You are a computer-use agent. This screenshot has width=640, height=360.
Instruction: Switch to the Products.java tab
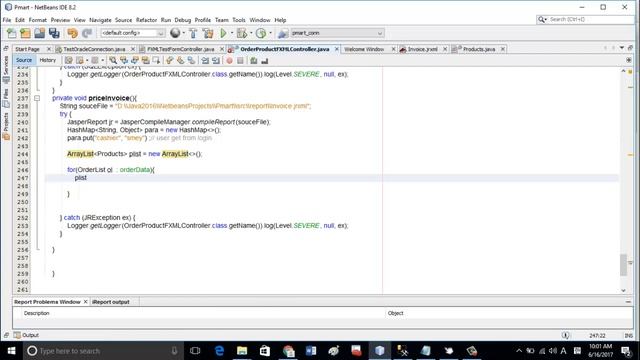[479, 49]
